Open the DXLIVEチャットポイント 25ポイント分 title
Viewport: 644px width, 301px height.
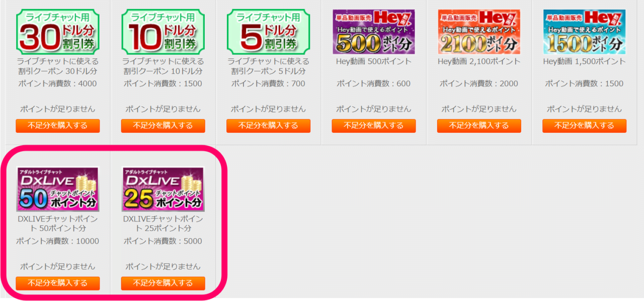[x=163, y=223]
